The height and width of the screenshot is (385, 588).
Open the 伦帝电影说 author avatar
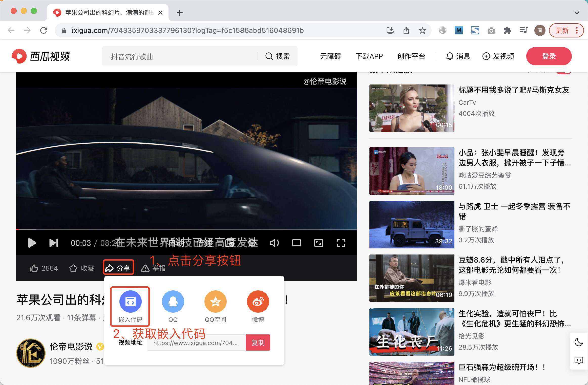[x=31, y=353]
